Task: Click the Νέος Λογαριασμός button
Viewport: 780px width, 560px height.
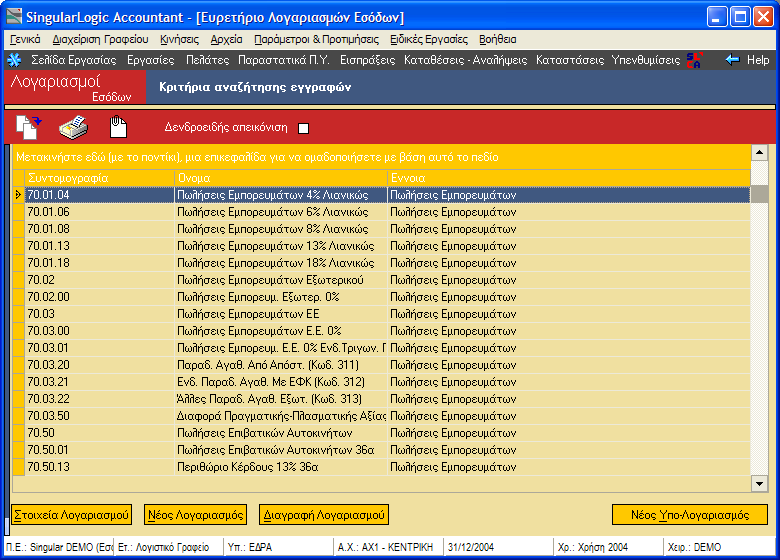Action: point(196,515)
